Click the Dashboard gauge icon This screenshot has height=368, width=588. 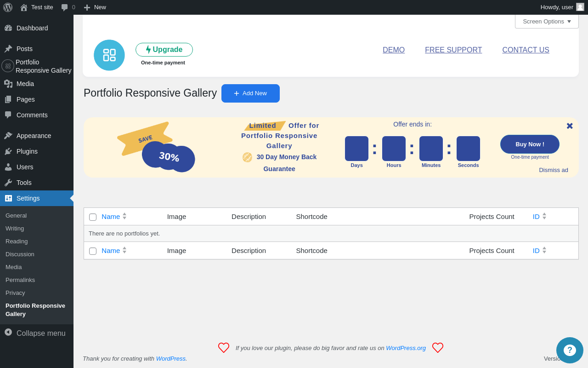tap(8, 28)
